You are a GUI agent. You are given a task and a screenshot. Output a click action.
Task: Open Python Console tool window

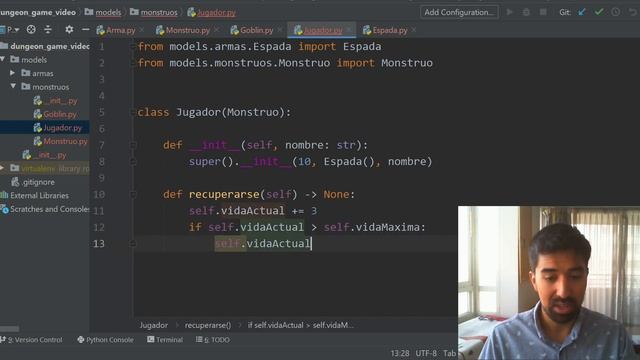[x=105, y=340]
